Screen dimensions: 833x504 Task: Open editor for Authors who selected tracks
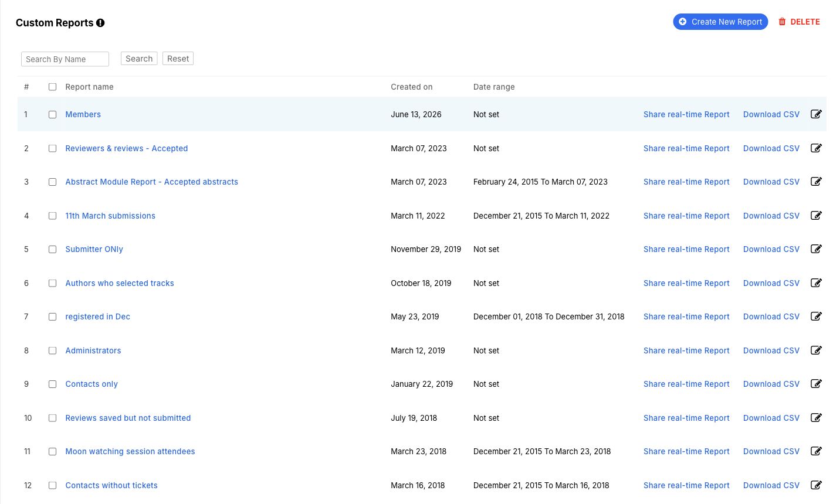click(816, 283)
